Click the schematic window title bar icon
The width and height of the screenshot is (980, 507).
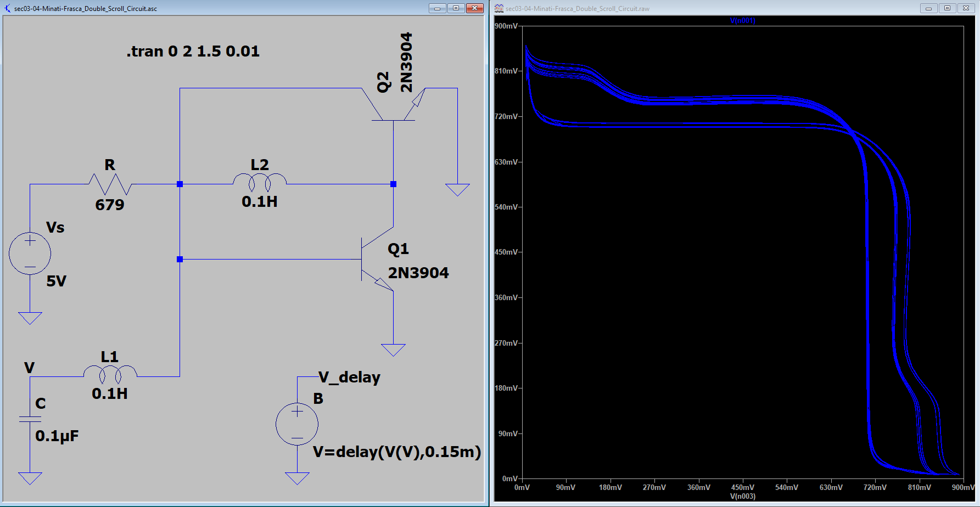pos(7,8)
